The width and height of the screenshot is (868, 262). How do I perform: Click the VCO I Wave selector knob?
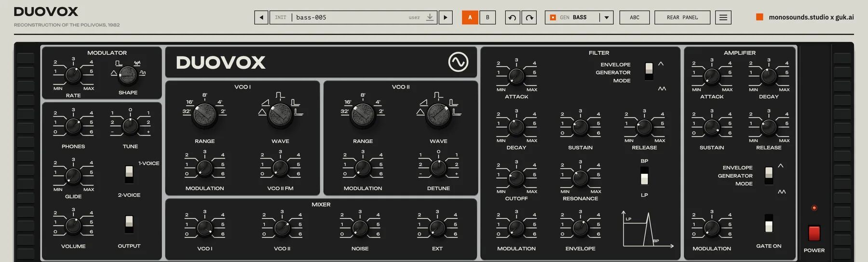click(x=280, y=115)
